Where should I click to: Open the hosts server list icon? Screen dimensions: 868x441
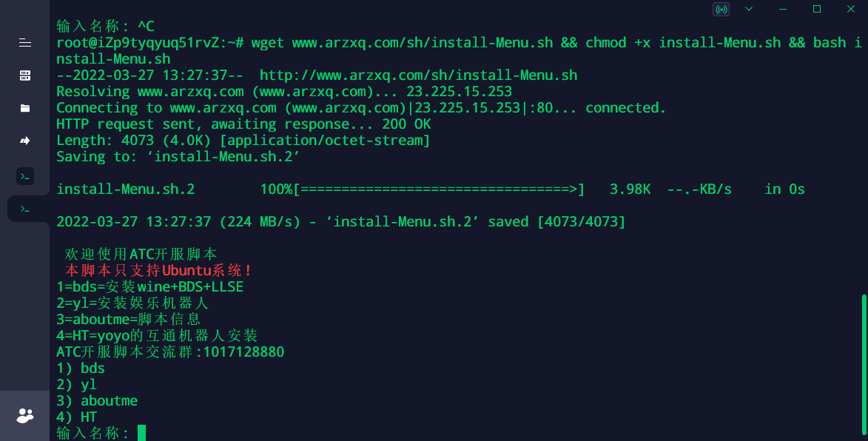point(25,75)
